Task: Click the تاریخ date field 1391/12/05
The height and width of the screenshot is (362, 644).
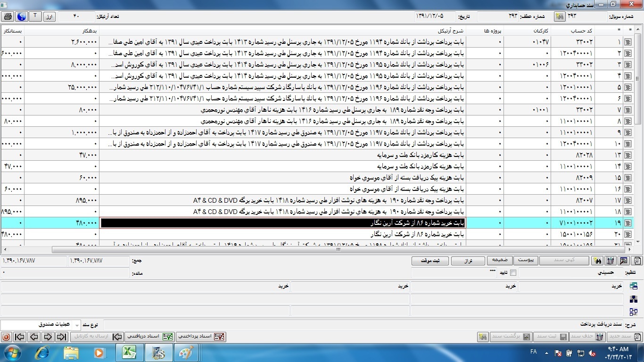Action: (x=435, y=16)
